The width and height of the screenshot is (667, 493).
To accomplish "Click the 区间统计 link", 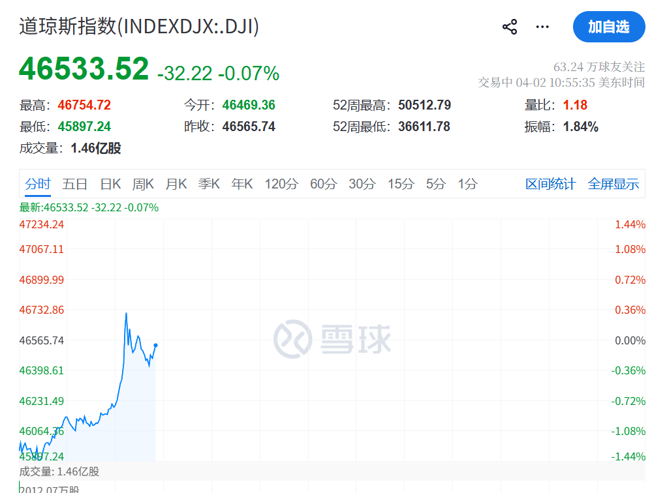I will [550, 184].
